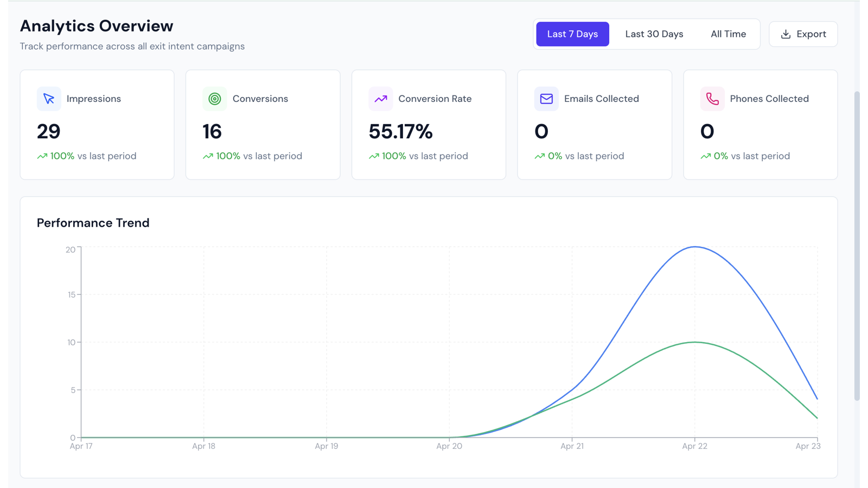Click the download icon in Export button
This screenshot has height=488, width=868.
786,34
